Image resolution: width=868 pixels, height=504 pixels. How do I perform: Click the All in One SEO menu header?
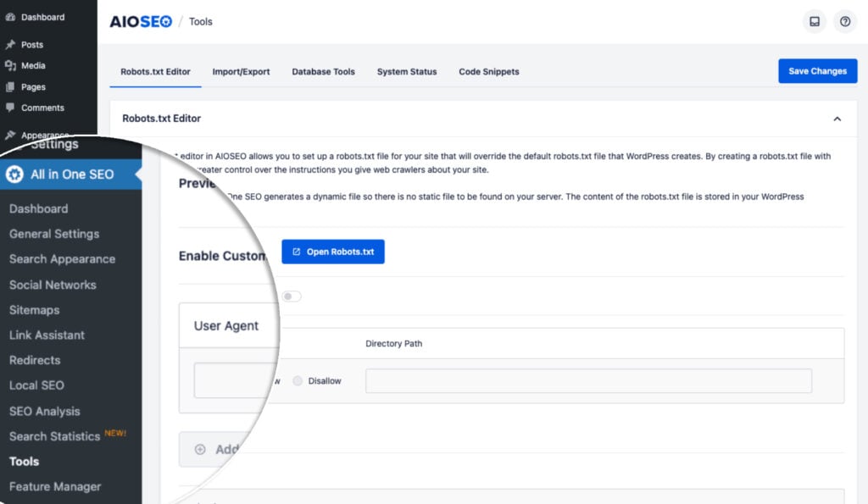pyautogui.click(x=71, y=174)
